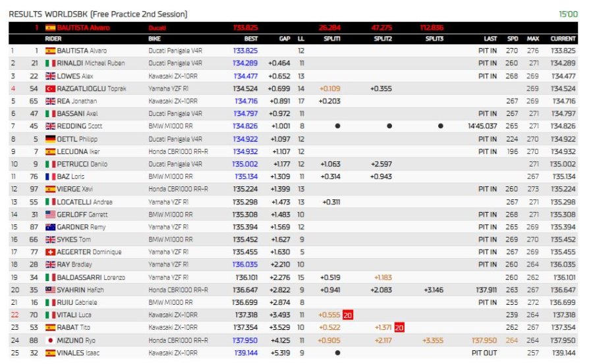
Task: Click last lap 14'45.037 in REDDING's row
Action: point(482,126)
